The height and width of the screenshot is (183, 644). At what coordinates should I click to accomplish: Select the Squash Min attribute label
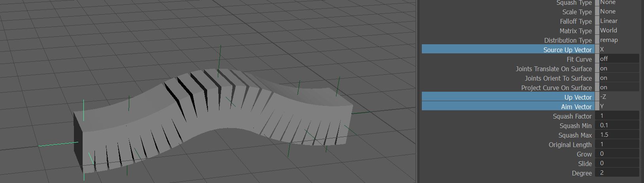point(576,126)
